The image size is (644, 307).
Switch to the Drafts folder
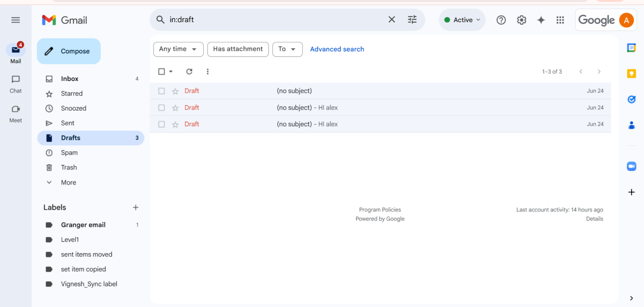tap(70, 138)
